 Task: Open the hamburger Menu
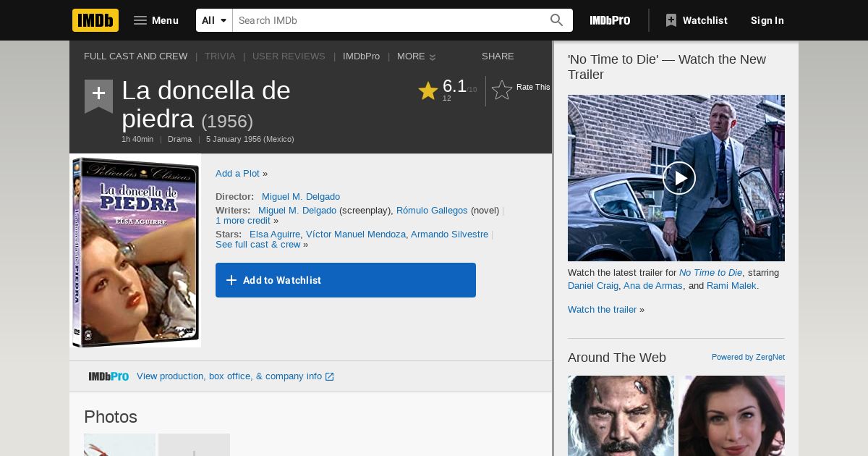click(x=156, y=20)
